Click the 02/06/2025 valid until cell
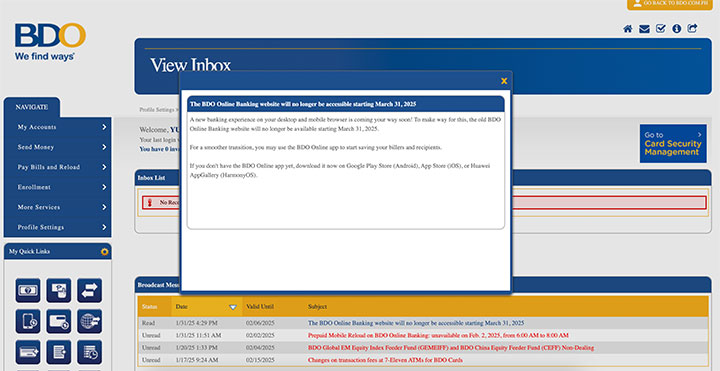The height and width of the screenshot is (371, 720). (260, 323)
